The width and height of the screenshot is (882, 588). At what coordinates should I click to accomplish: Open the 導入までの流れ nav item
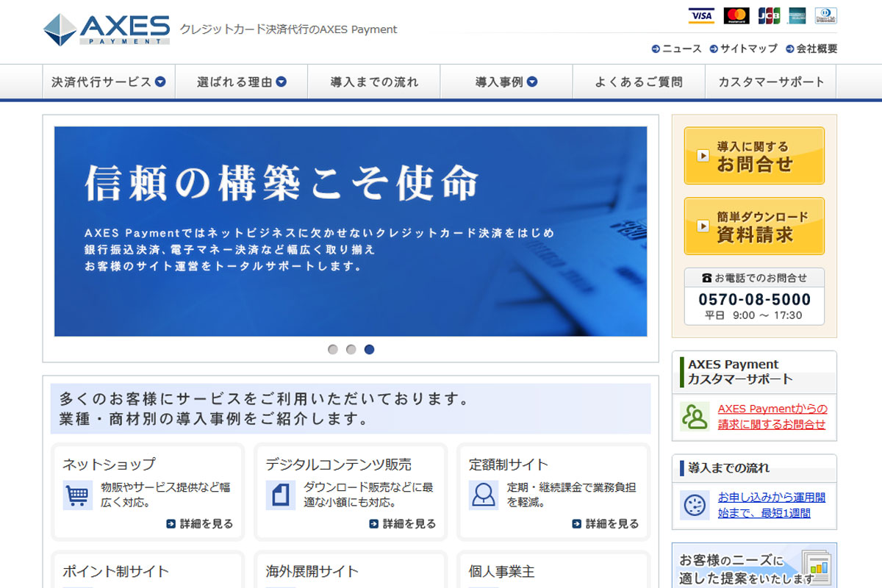coord(374,82)
